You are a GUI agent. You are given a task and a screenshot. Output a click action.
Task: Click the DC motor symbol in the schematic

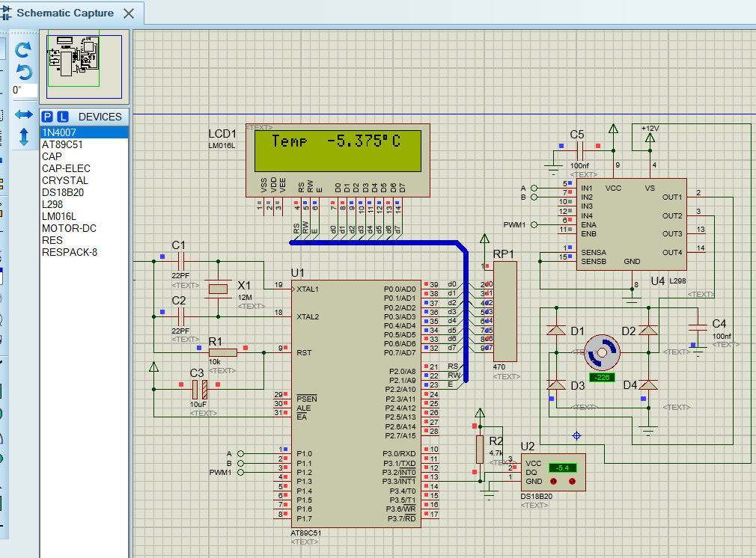[x=602, y=352]
